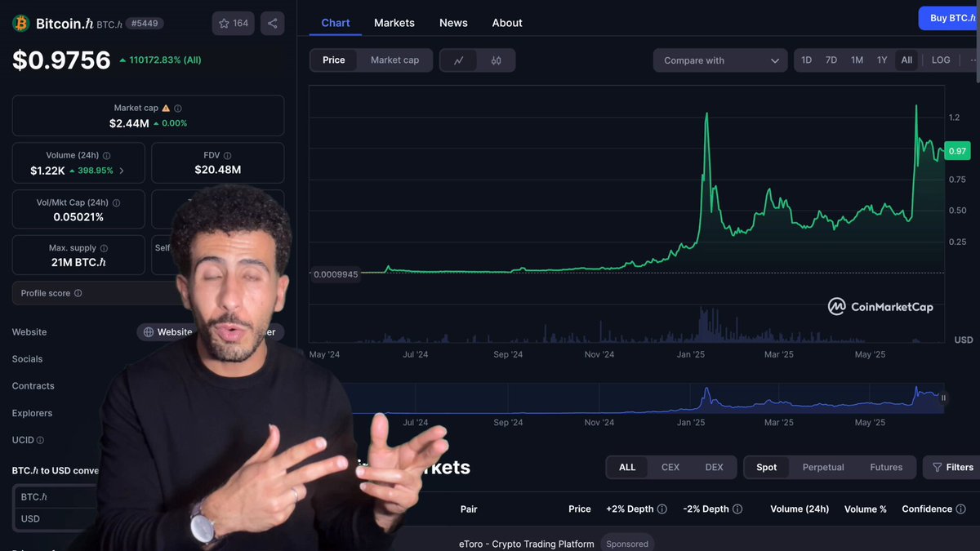Click eToro - Crypto Trading Platform link
Screen dimensions: 980x551
pos(527,544)
